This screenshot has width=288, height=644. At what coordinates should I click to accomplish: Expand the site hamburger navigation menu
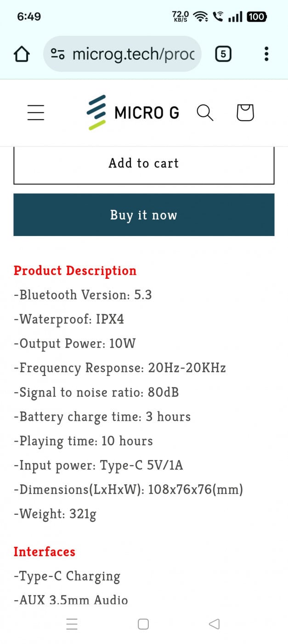[x=36, y=113]
